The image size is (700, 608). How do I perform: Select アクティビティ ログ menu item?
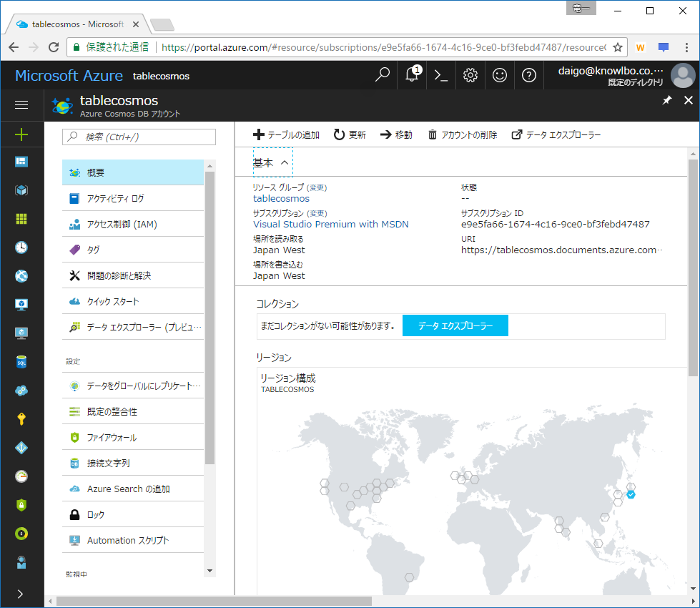(133, 198)
